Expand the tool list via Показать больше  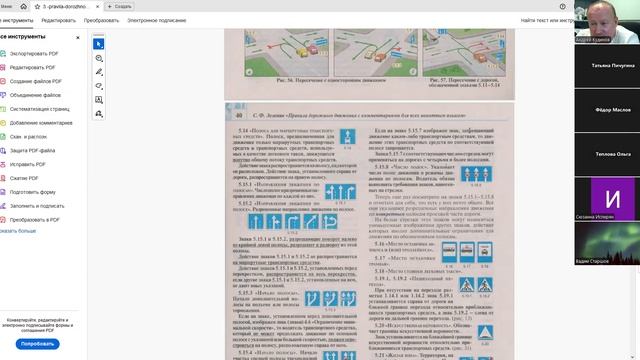pos(18,231)
